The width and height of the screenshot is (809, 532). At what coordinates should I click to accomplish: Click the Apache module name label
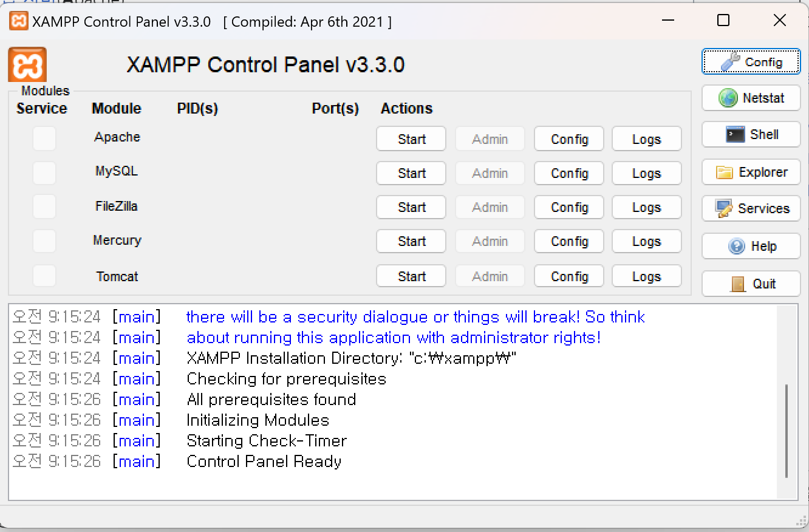[117, 137]
